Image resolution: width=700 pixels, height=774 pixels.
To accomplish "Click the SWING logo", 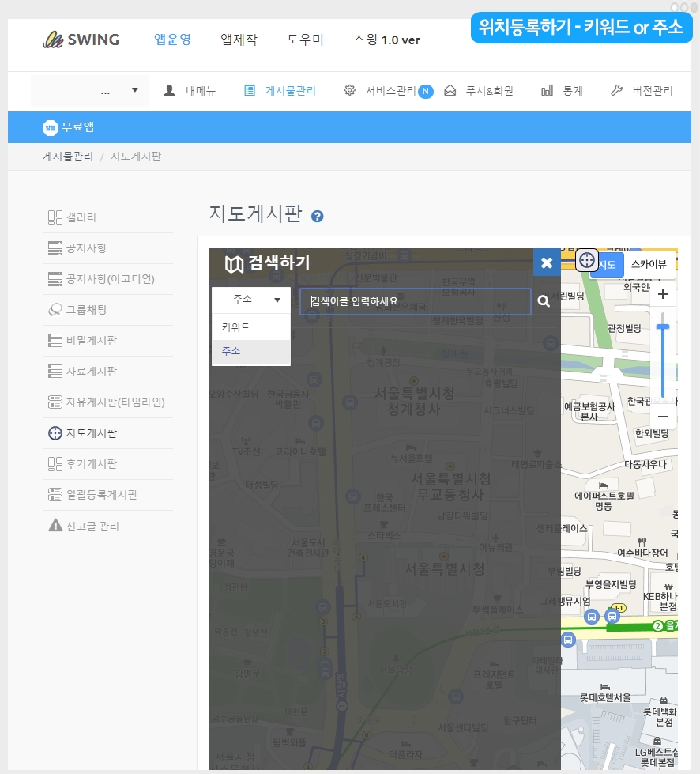I will coord(81,40).
